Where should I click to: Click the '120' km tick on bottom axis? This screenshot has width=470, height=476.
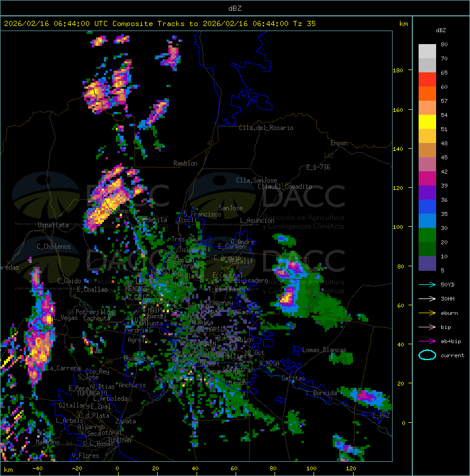tap(351, 469)
